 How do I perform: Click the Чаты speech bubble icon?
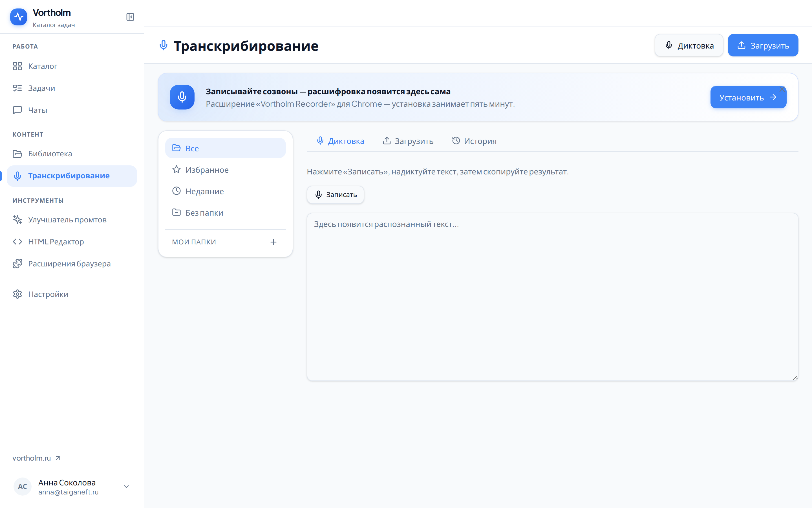(x=17, y=110)
